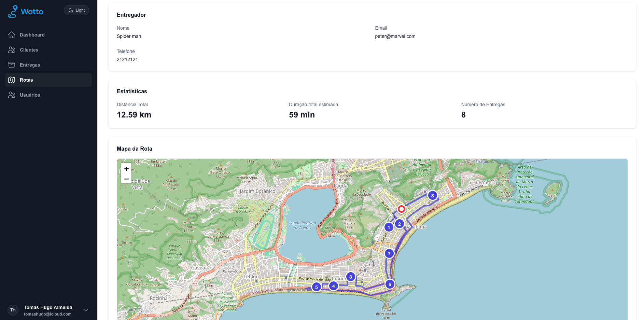Toggle the Light theme switch

(76, 10)
